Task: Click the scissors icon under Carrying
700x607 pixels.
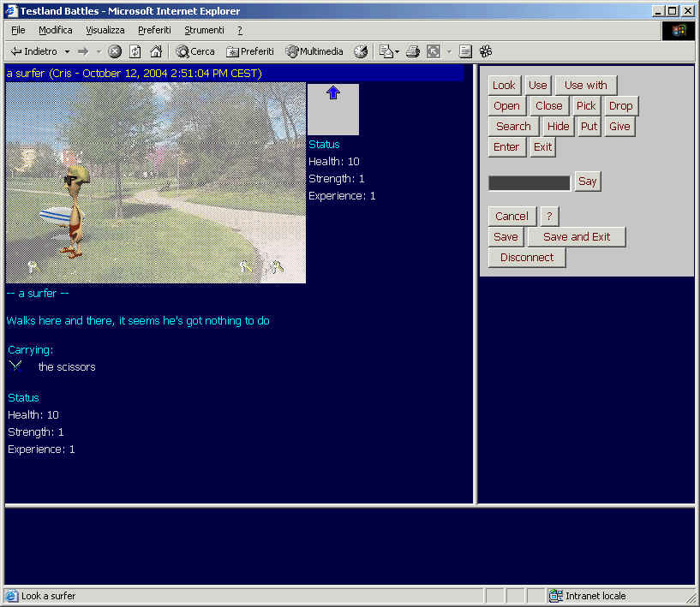Action: [15, 366]
